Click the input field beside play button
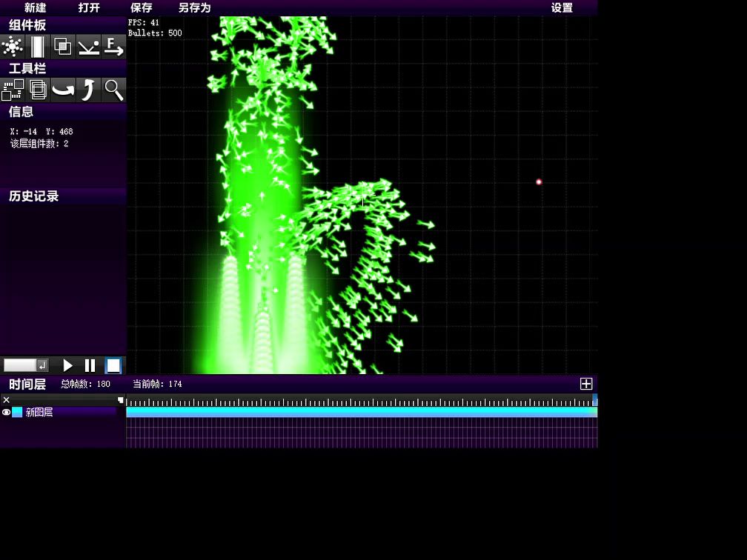747x560 pixels. [x=20, y=365]
